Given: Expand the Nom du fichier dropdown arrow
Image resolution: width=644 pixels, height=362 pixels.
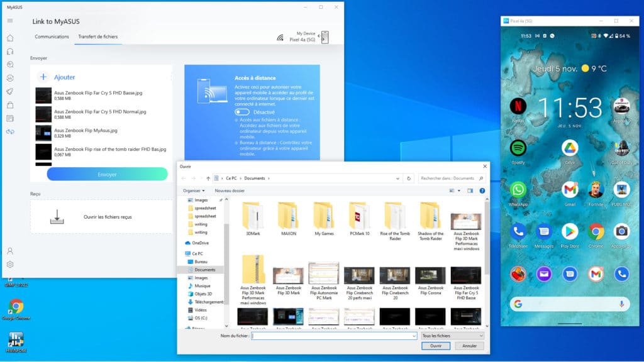Looking at the screenshot, I should point(414,336).
